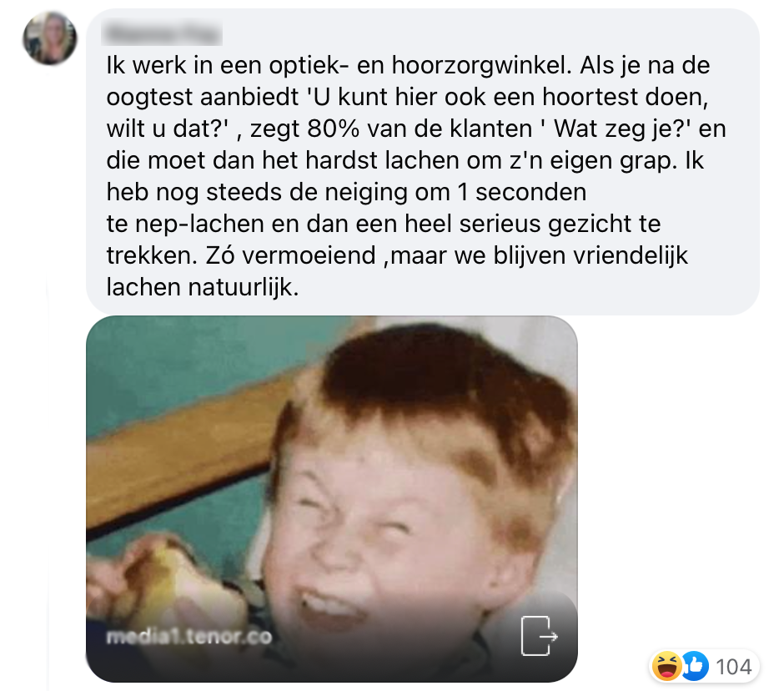
Task: Click the blue thumbs-up Like reaction icon
Action: 696,667
